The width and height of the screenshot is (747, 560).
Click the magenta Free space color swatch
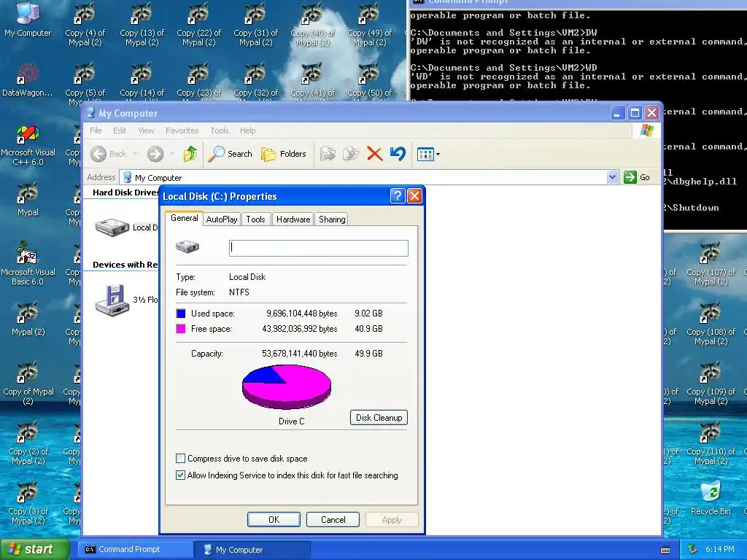[x=181, y=329]
